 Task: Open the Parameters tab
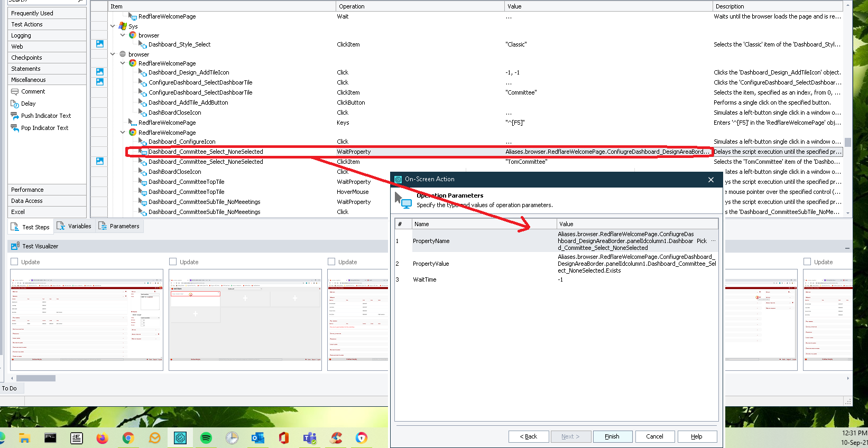point(119,226)
